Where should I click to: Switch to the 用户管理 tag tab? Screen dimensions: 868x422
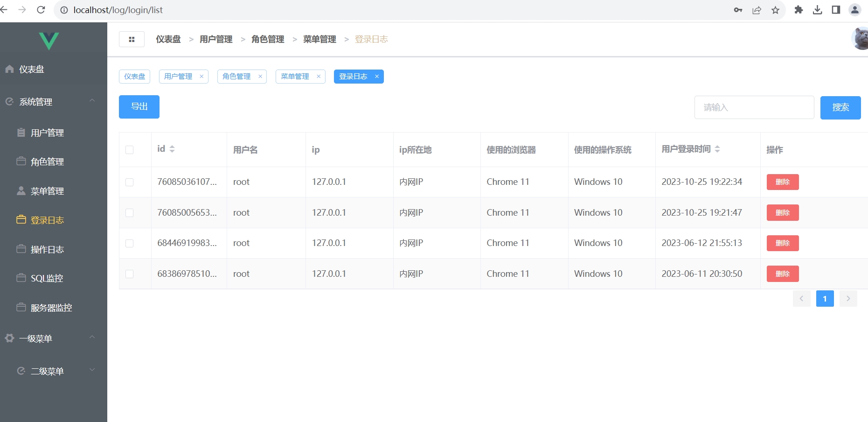178,77
